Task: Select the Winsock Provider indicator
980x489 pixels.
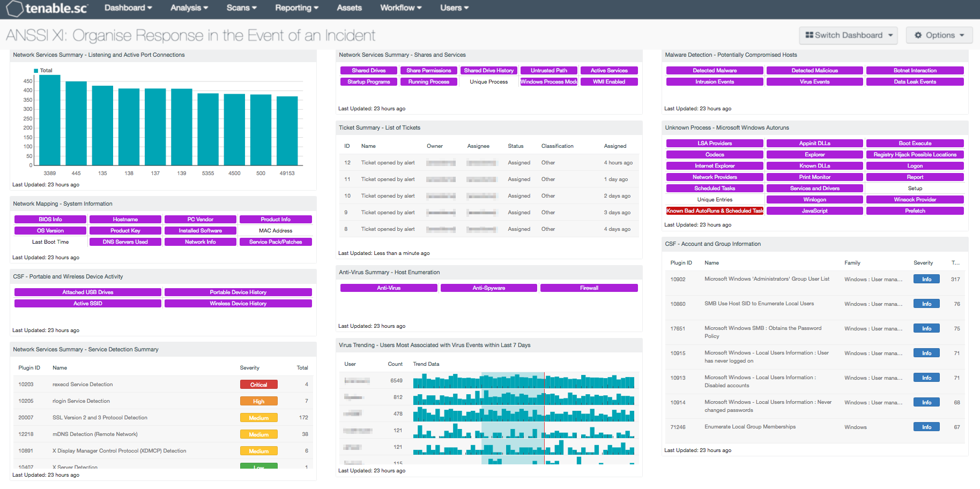Action: [x=915, y=200]
